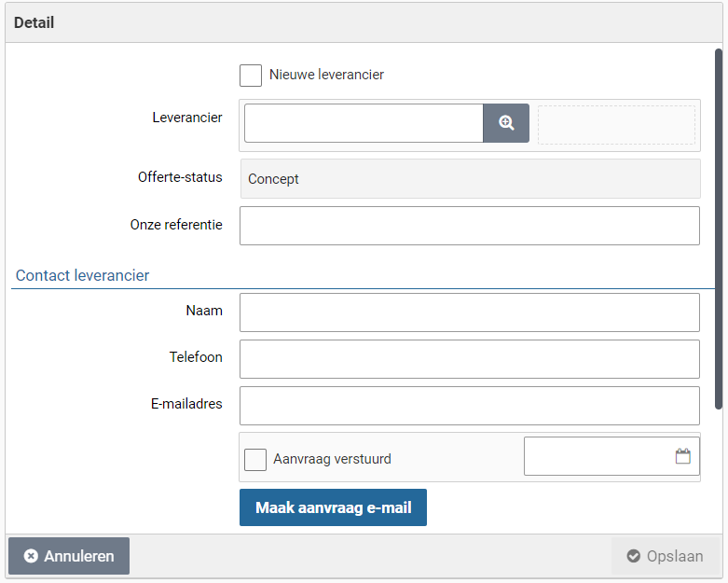Click the X icon on Annuleren
The width and height of the screenshot is (728, 583).
[31, 556]
